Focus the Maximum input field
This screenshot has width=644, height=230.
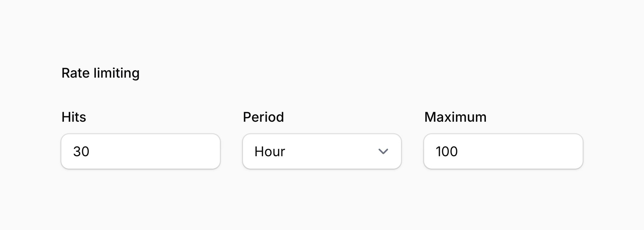503,151
